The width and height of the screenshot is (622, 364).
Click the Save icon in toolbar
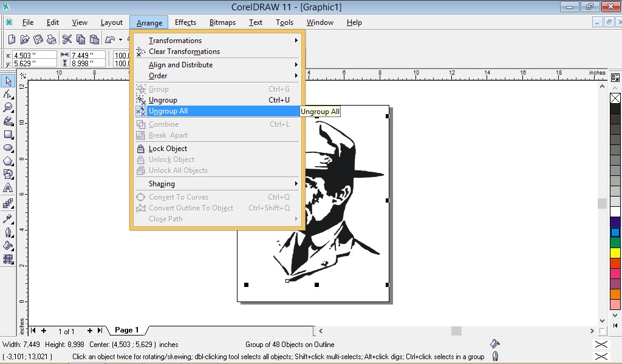[x=38, y=39]
